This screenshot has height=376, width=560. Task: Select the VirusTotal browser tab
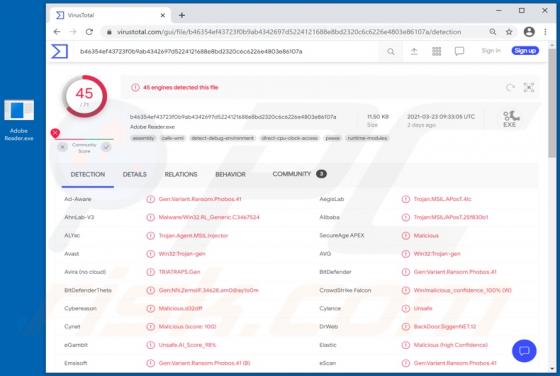111,15
